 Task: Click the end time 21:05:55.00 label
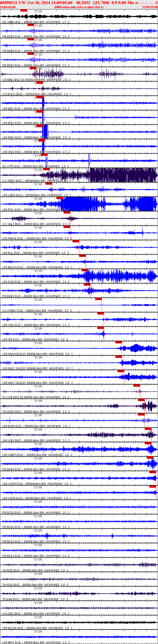[x=150, y=7]
